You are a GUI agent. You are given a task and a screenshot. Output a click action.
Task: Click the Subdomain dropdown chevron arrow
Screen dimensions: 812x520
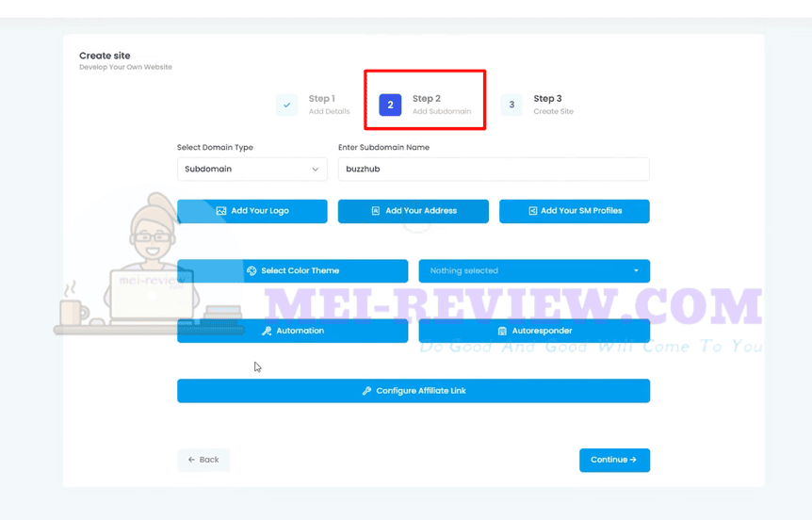click(315, 170)
